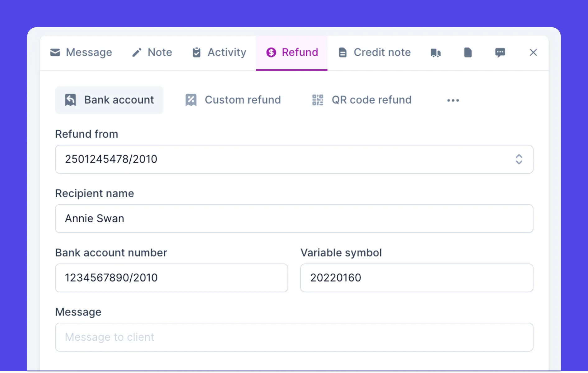Screen dimensions: 588x373
Task: Close the refund panel with the X
Action: coord(533,52)
